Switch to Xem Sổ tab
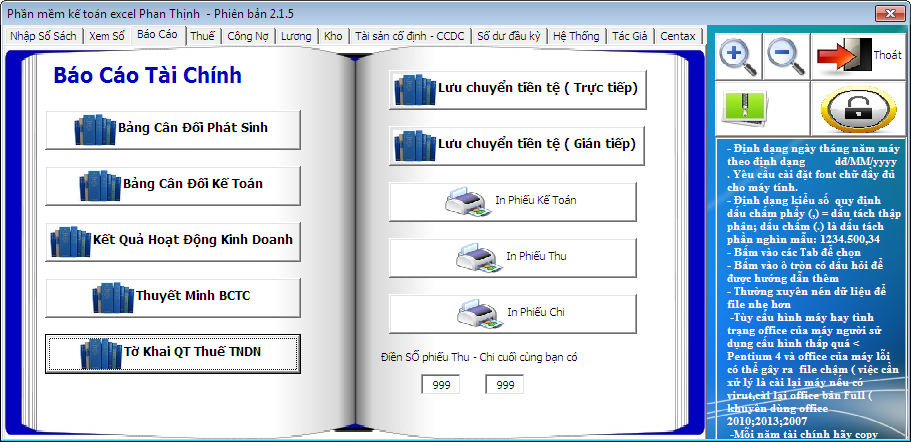This screenshot has height=442, width=911. 107,36
